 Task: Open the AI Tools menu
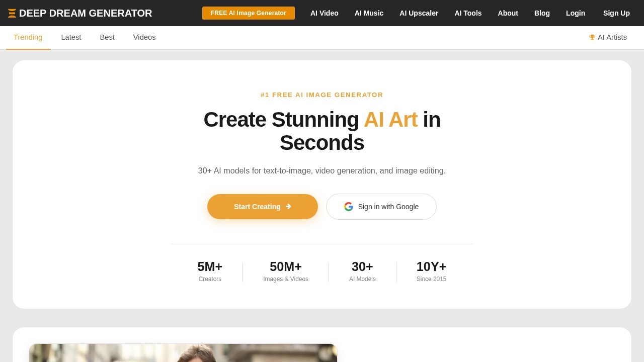(x=468, y=13)
